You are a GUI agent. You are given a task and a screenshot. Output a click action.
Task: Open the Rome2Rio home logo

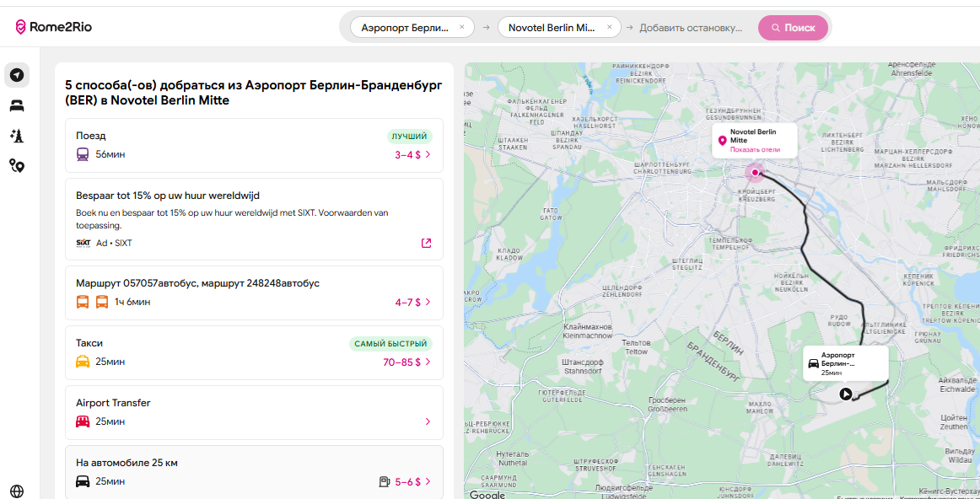pos(54,27)
